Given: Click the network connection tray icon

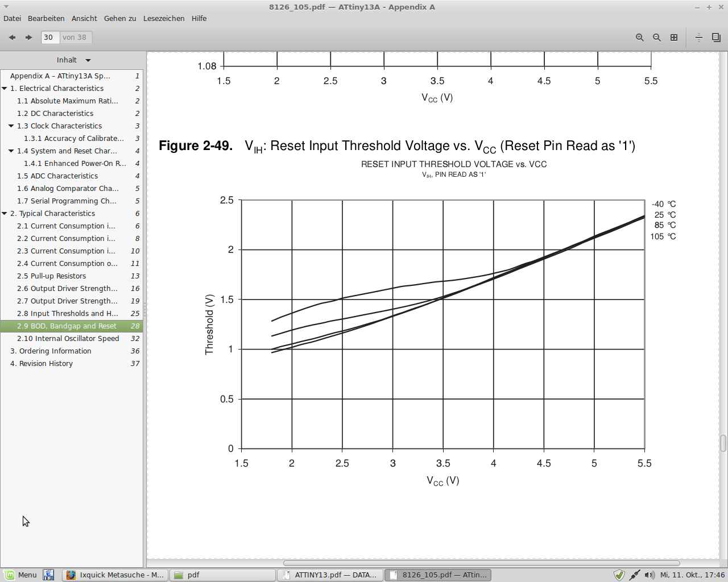Looking at the screenshot, I should pyautogui.click(x=635, y=575).
